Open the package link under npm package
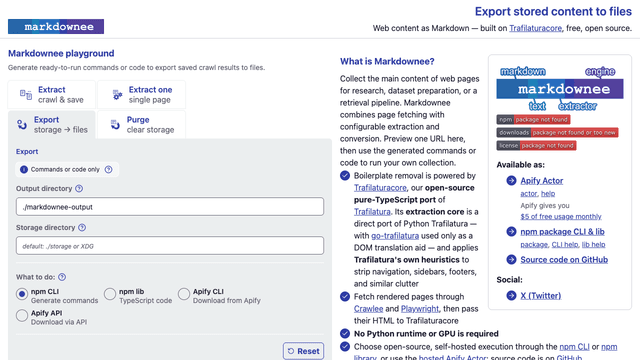This screenshot has height=360, width=640. click(x=534, y=244)
